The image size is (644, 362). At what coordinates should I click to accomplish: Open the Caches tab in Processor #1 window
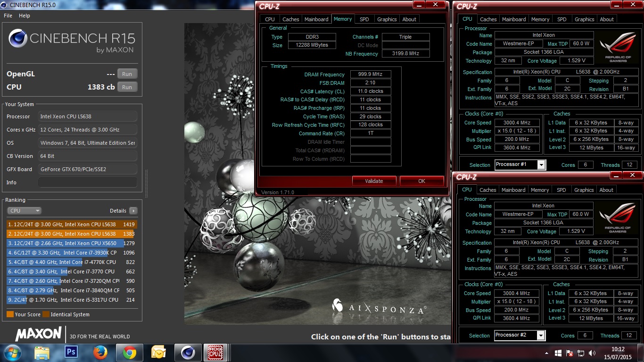(x=488, y=19)
